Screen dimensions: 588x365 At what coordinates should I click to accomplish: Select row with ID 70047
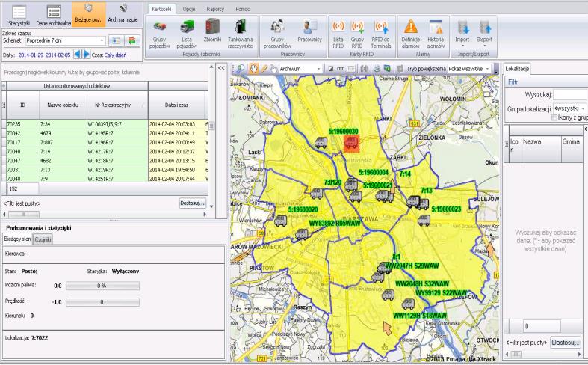click(105, 160)
